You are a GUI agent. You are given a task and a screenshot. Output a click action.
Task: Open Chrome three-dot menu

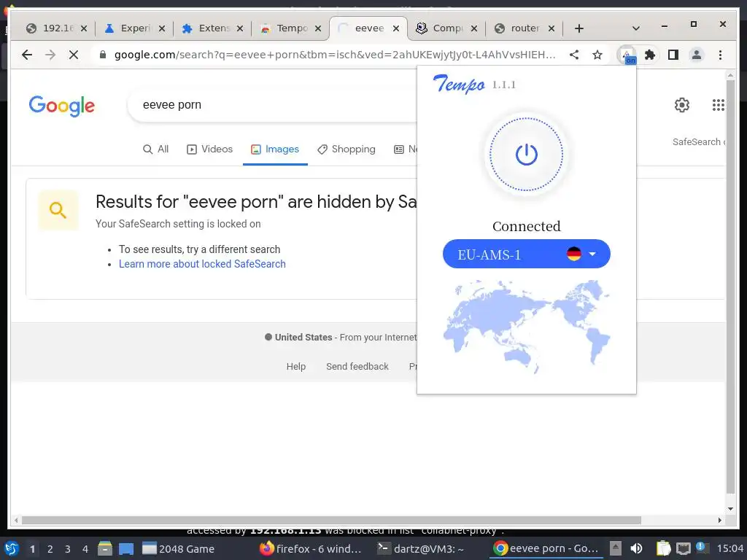coord(720,55)
